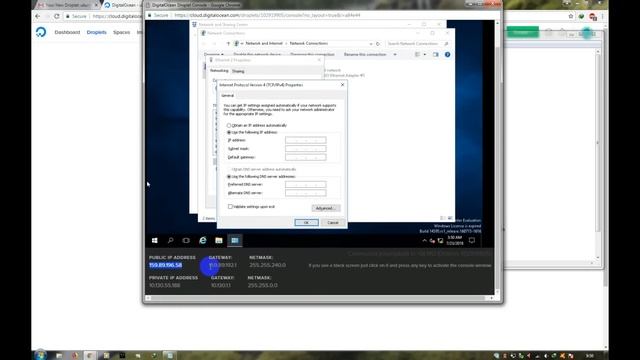Select the active Control Panel taskbar button
Image resolution: width=640 pixels, height=360 pixels.
click(x=235, y=240)
